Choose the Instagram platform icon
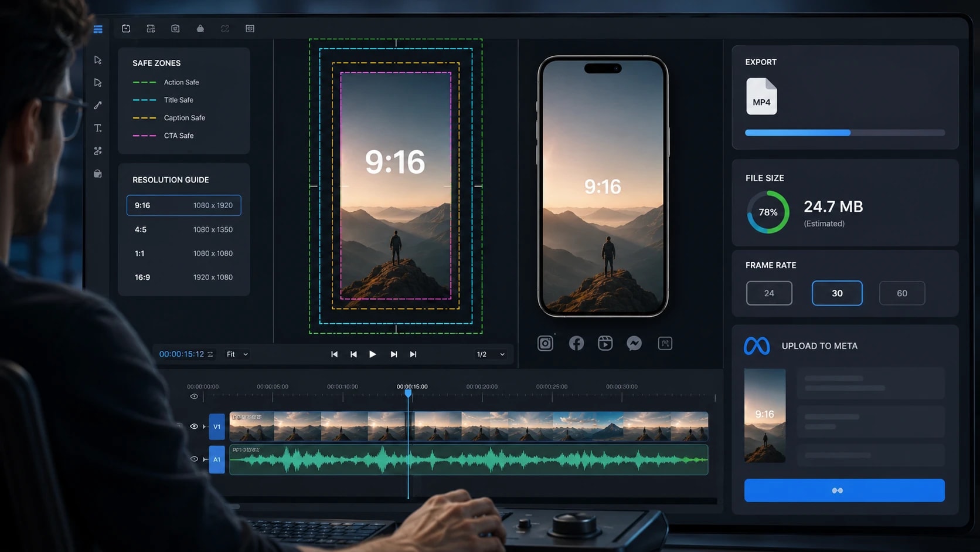Viewport: 980px width, 552px height. point(545,343)
